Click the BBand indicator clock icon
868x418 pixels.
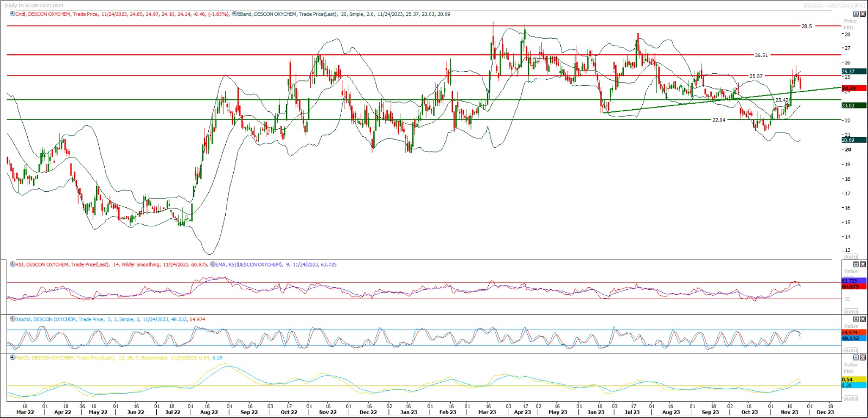tap(234, 14)
